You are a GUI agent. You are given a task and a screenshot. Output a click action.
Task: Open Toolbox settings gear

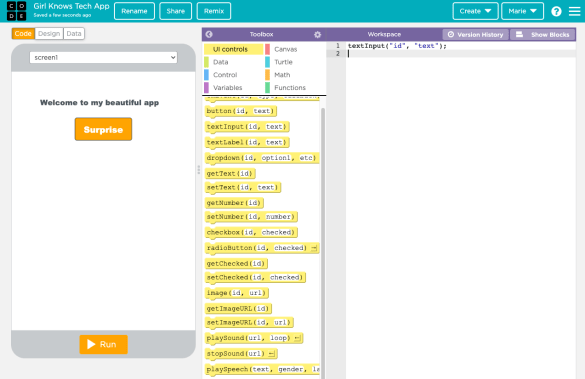pyautogui.click(x=317, y=34)
